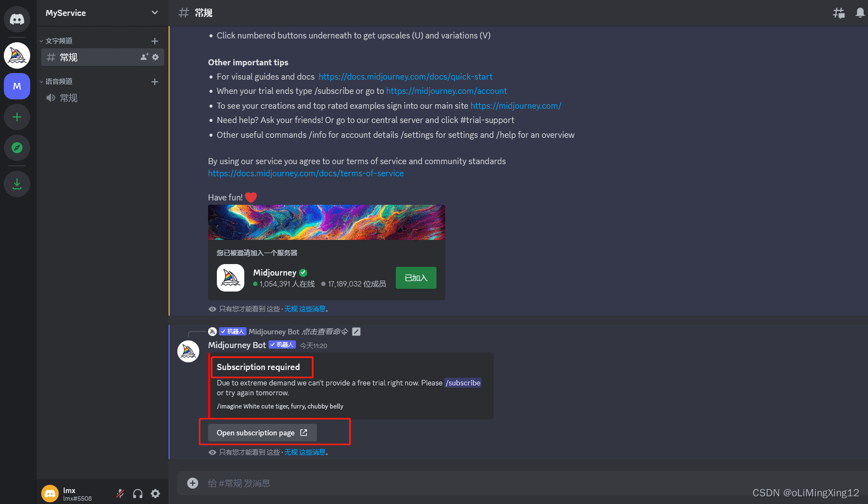The height and width of the screenshot is (504, 868).
Task: Open notification settings bell icon
Action: pyautogui.click(x=860, y=13)
